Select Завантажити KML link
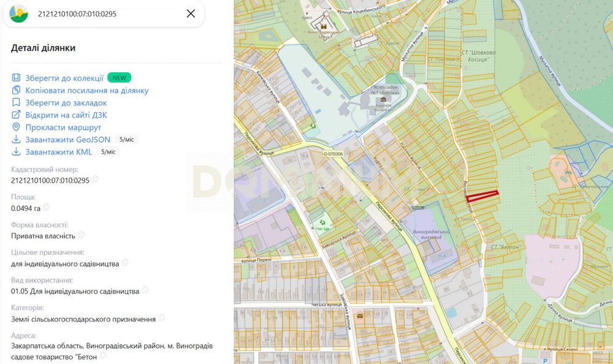 59,152
